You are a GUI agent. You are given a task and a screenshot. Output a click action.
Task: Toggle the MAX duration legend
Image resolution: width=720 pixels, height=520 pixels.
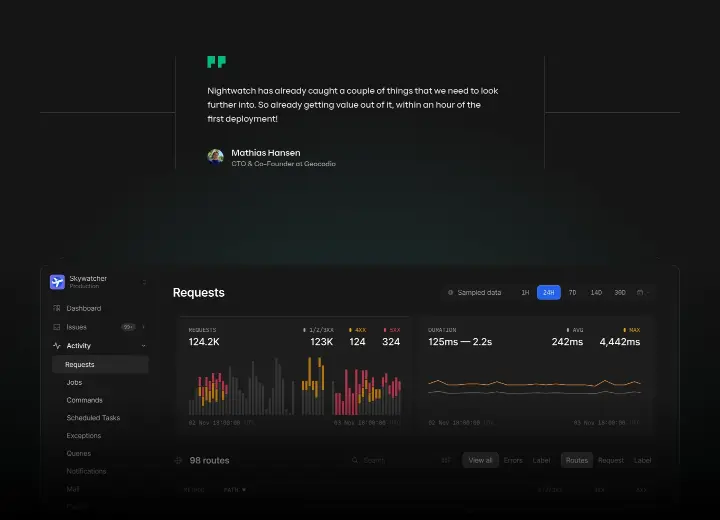pos(631,330)
